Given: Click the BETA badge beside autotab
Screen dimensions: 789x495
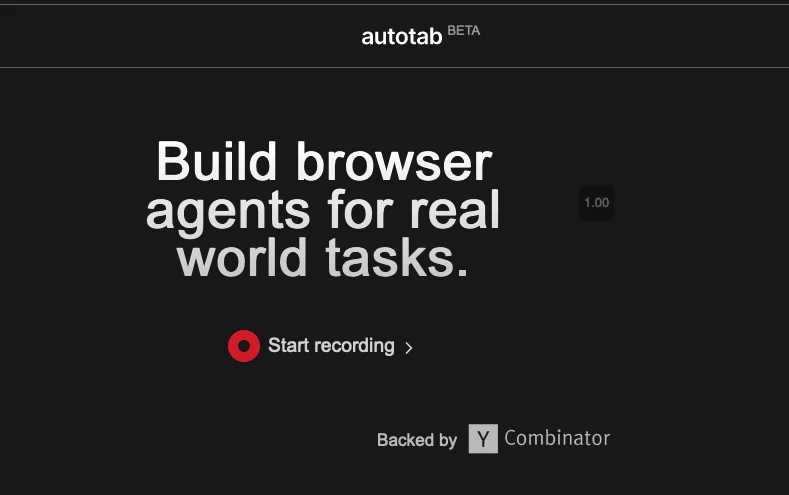Looking at the screenshot, I should pyautogui.click(x=463, y=31).
